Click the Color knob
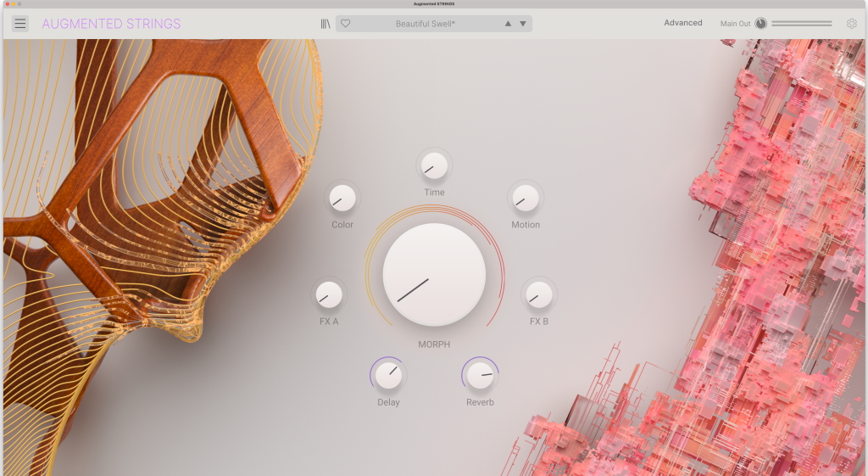Screen dimensions: 868x476 click(342, 198)
